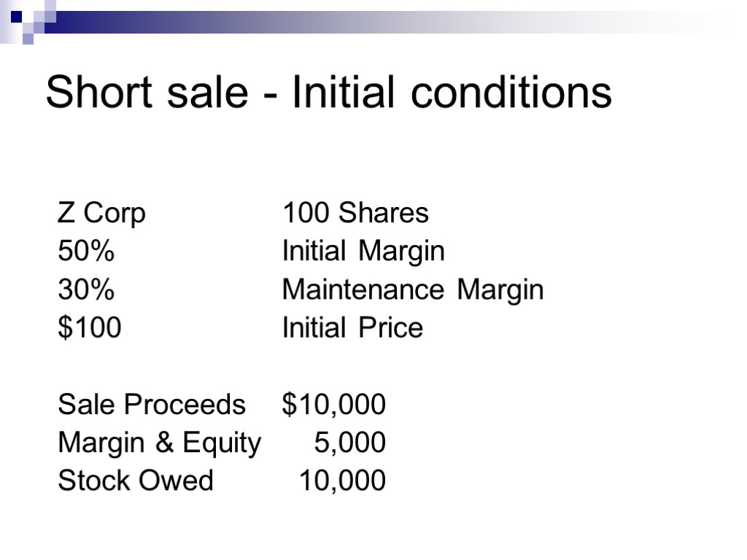Select the "$100" price value

click(90, 328)
